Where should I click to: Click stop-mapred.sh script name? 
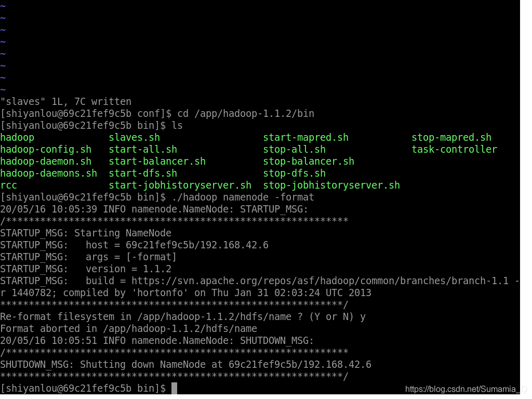coord(451,138)
